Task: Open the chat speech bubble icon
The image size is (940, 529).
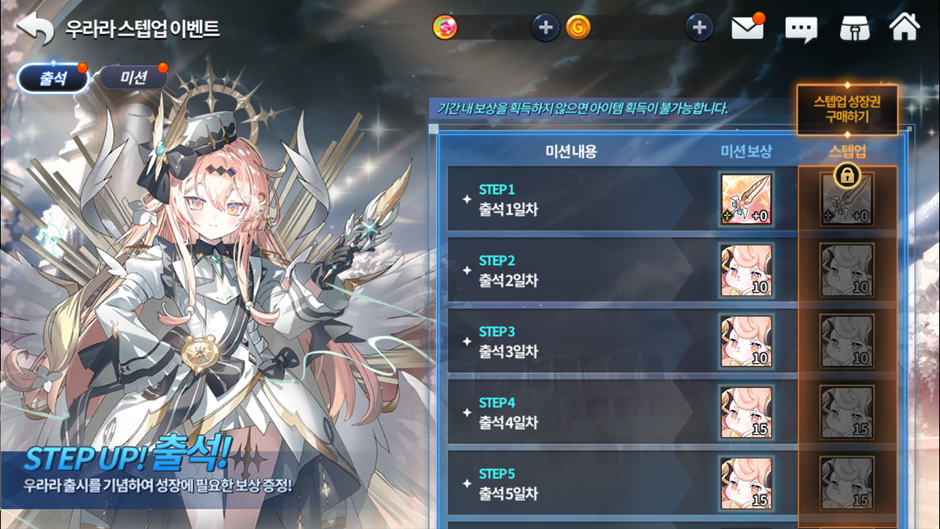Action: coord(801,28)
